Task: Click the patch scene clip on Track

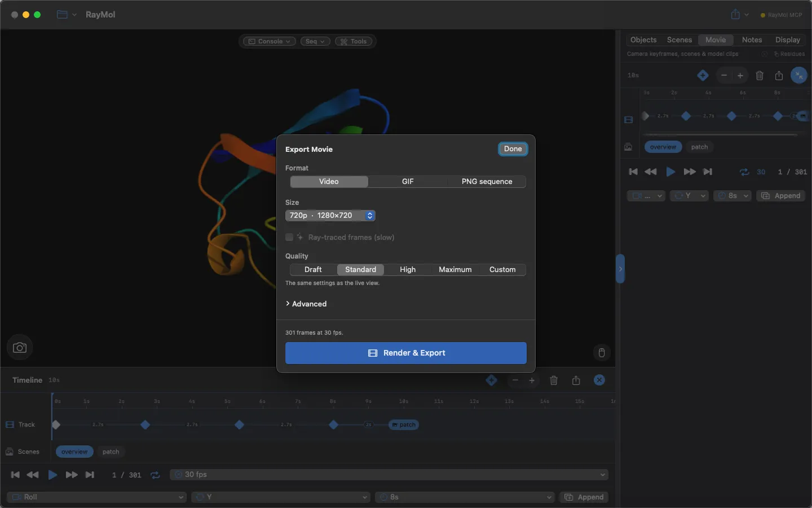Action: (404, 425)
